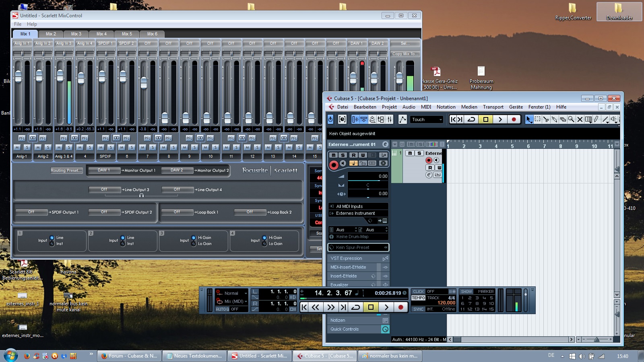Select the Glue tool

(554, 119)
